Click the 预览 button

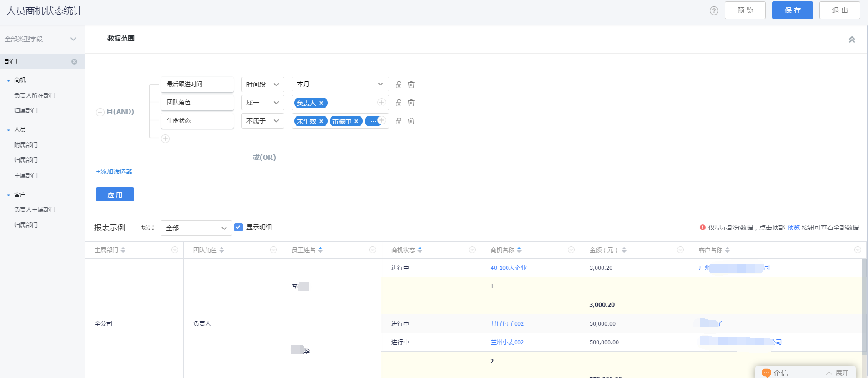745,10
